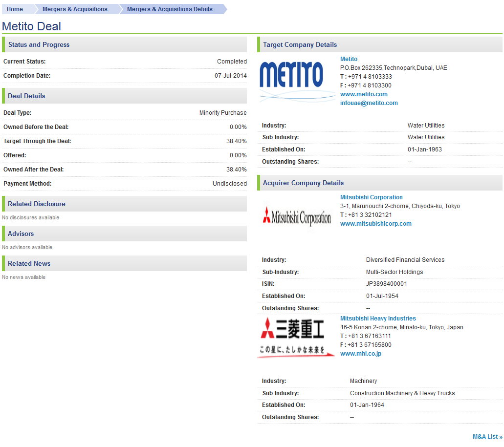Click the No advisors available text
The width and height of the screenshot is (504, 447).
coord(27,248)
